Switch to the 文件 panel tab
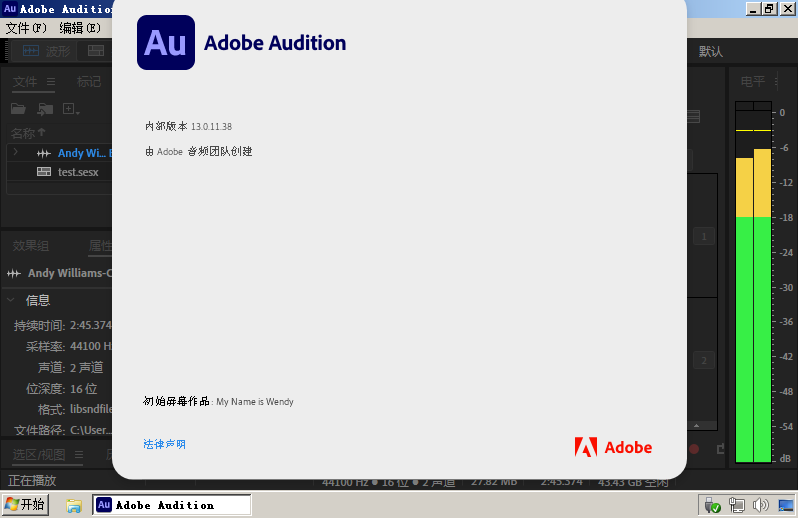 (x=25, y=81)
